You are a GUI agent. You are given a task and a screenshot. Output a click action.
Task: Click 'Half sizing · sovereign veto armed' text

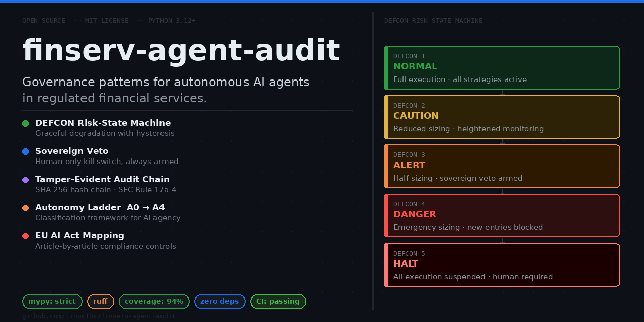coord(458,178)
